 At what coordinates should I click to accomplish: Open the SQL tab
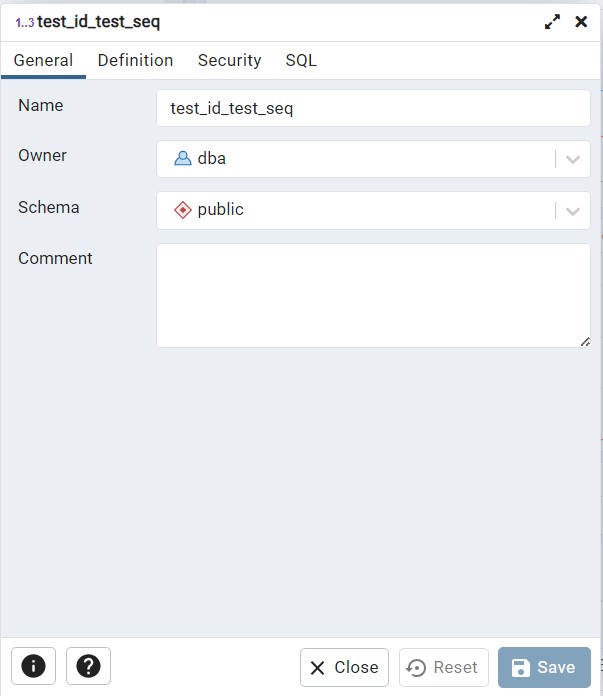(x=301, y=60)
